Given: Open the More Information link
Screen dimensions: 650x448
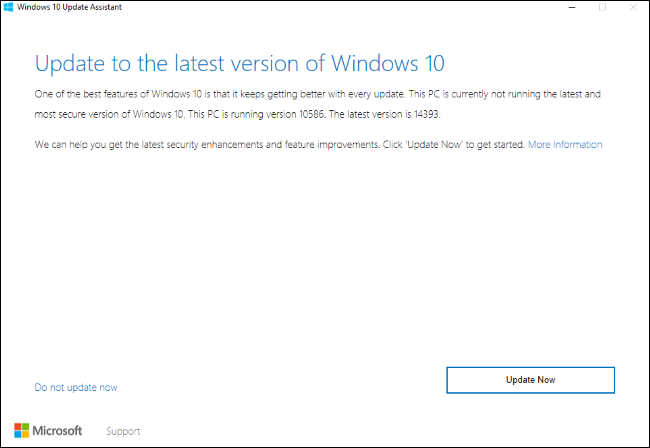Looking at the screenshot, I should tap(565, 144).
